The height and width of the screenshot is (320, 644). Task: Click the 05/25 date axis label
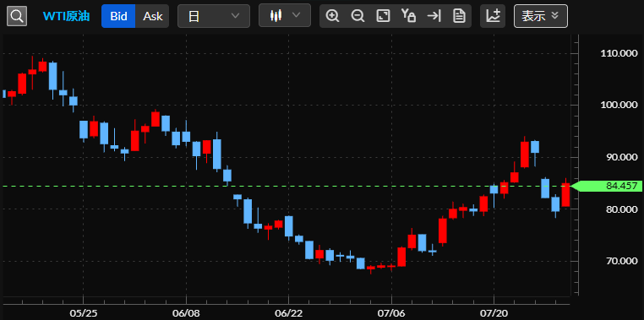[84, 313]
